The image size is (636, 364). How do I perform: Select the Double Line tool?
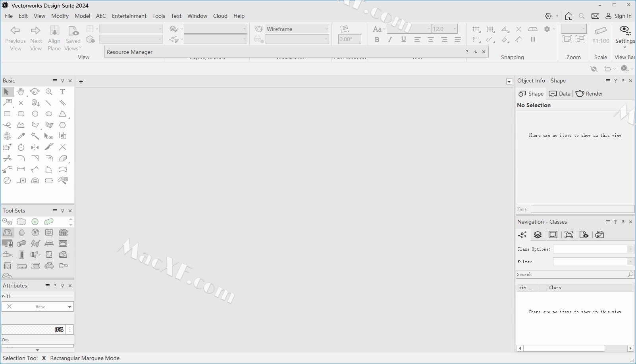click(x=63, y=103)
